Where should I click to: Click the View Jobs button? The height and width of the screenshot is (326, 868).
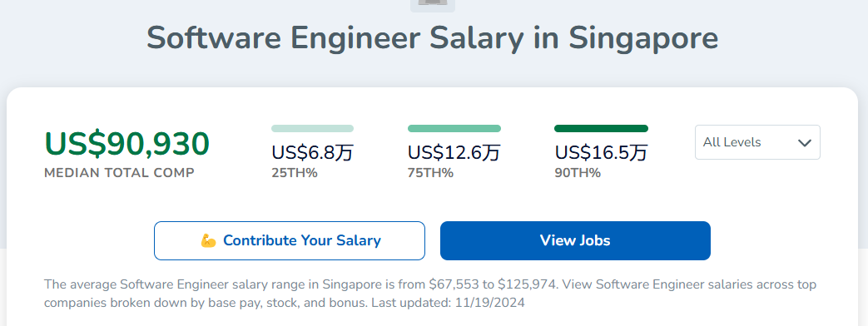pos(575,241)
